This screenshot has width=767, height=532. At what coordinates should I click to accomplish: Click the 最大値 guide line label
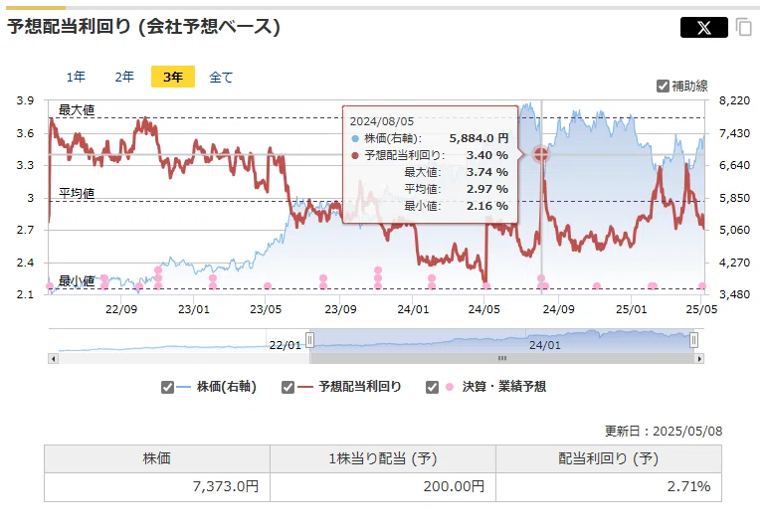coord(77,110)
